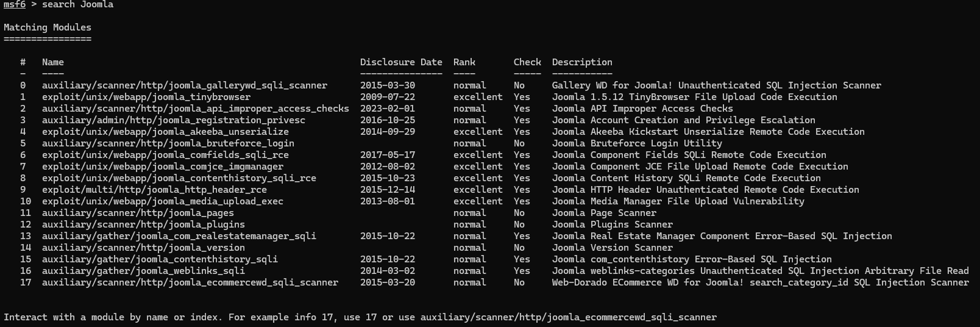This screenshot has height=327, width=980.
Task: Click the Matching Modules heading
Action: point(48,27)
